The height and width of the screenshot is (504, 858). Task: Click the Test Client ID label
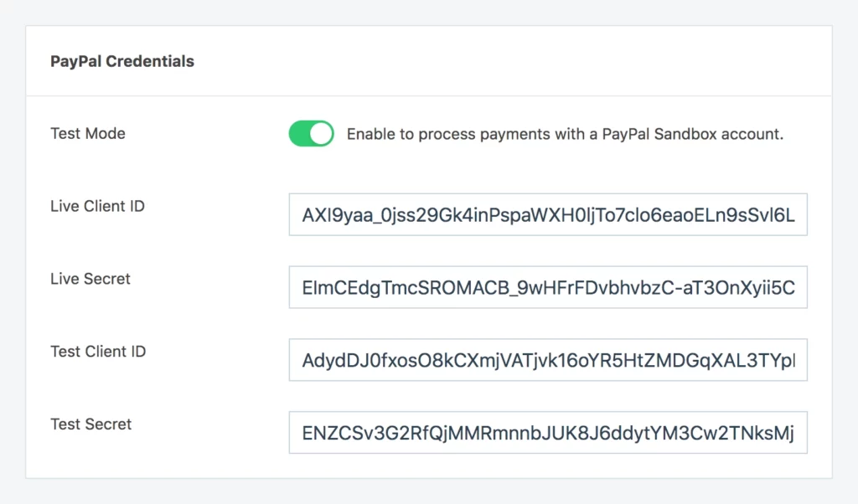coord(97,352)
